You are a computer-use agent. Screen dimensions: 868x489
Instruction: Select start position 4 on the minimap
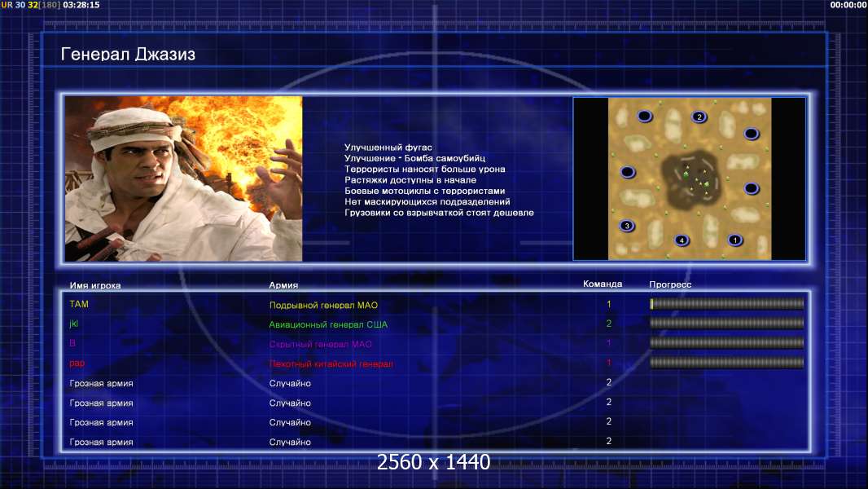tap(682, 240)
